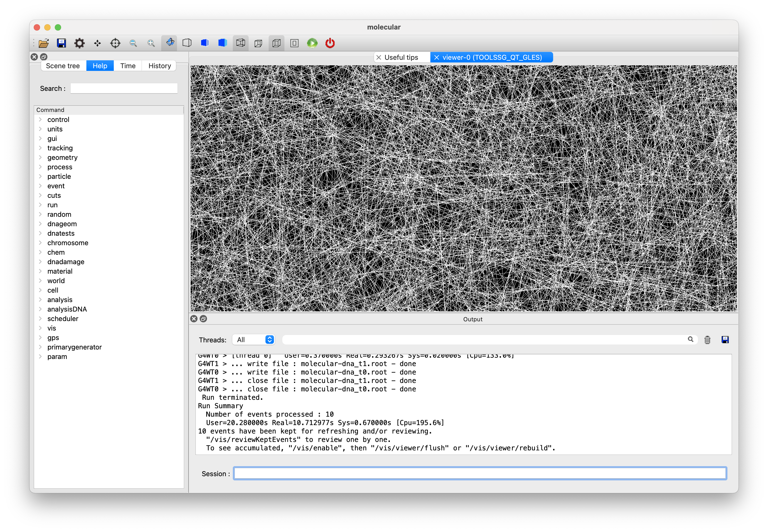768x532 pixels.
Task: Open the Threads All dropdown
Action: (x=254, y=340)
